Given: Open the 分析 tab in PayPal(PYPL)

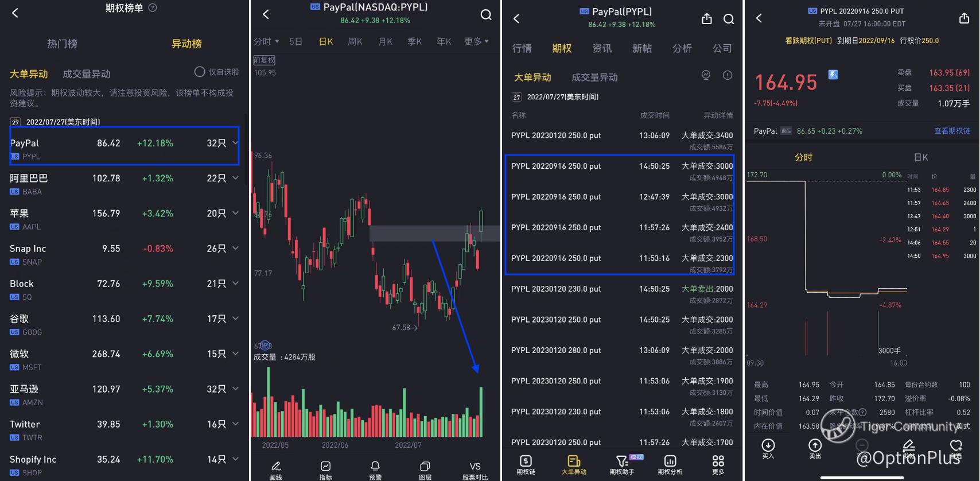Looking at the screenshot, I should 682,48.
